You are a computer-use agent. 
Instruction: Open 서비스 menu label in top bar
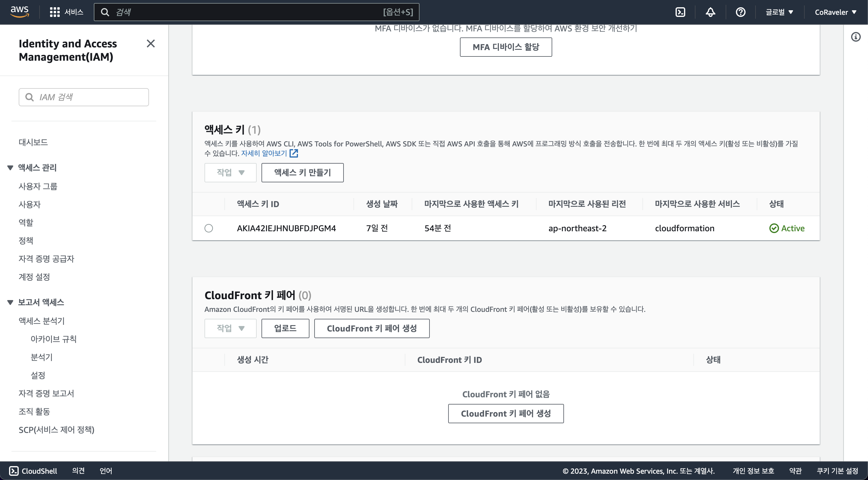pos(74,12)
